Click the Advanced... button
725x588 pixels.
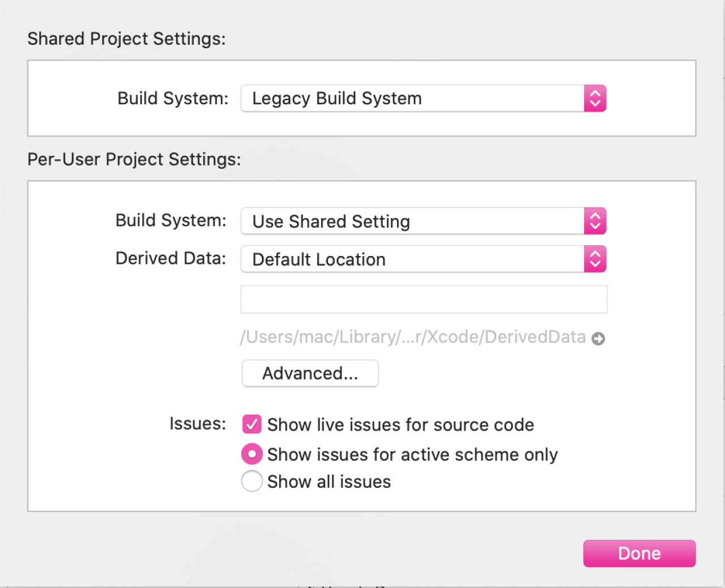point(310,373)
